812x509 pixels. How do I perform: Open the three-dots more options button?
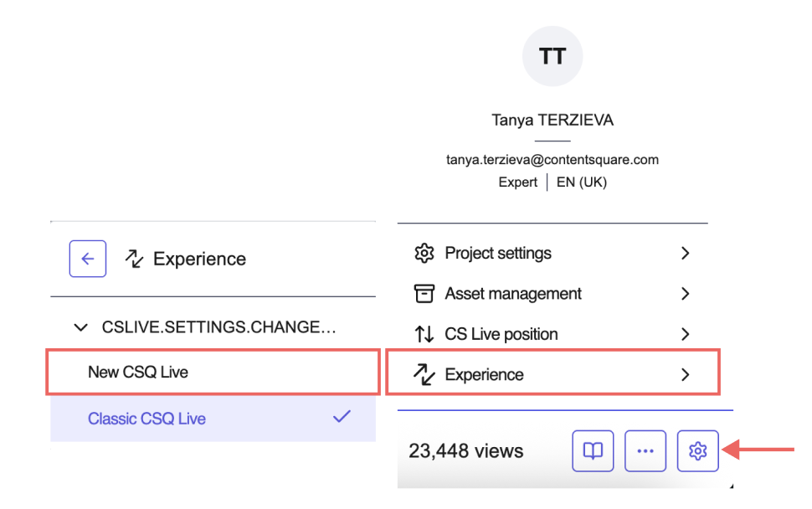click(x=645, y=450)
